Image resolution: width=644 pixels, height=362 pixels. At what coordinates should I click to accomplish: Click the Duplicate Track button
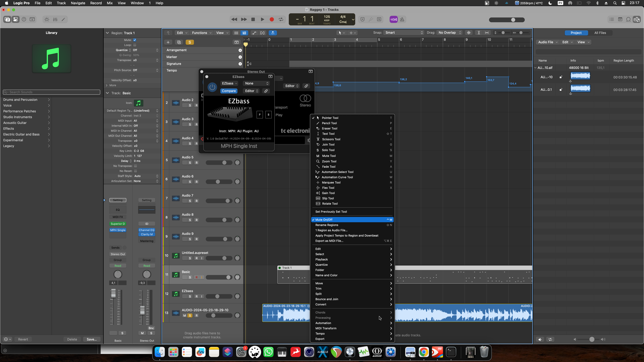(x=179, y=42)
